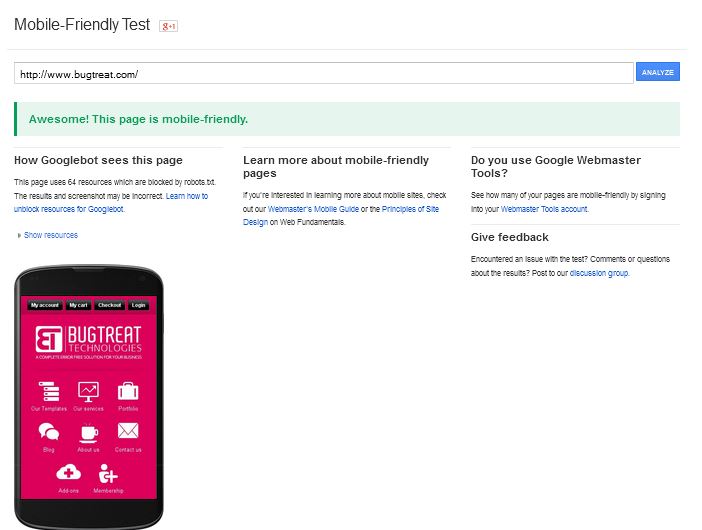Click the Blog speech bubbles icon

click(x=48, y=432)
